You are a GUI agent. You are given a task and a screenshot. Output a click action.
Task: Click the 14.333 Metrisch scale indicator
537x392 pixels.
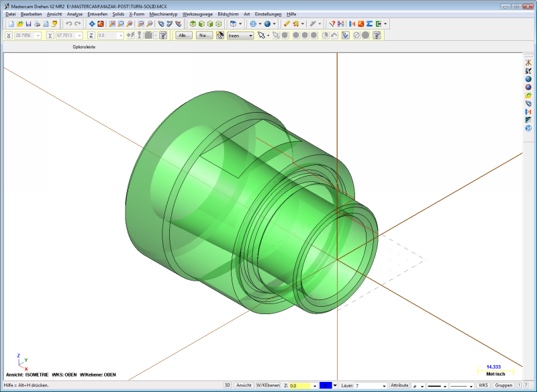pyautogui.click(x=495, y=371)
